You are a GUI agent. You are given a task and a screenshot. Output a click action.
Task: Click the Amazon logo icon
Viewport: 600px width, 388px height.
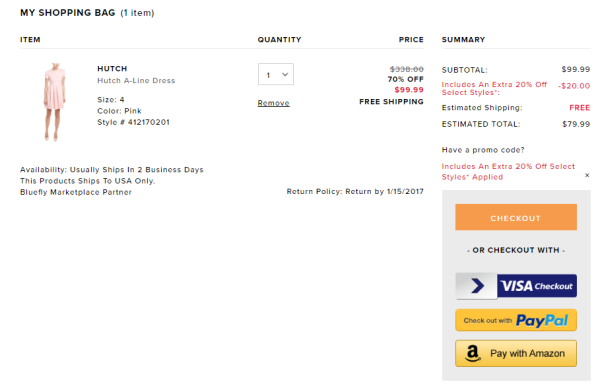(x=473, y=353)
